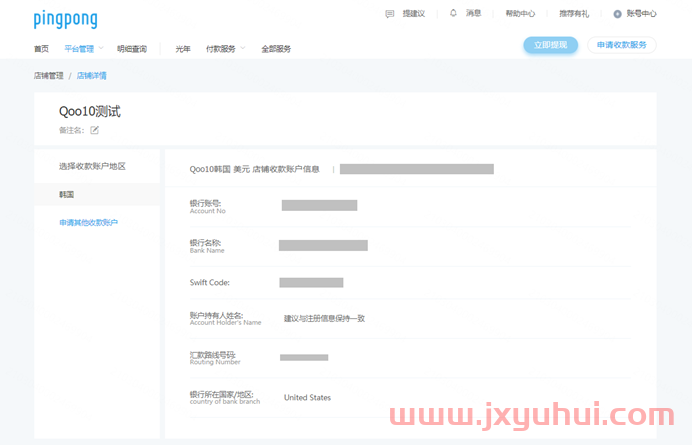
Task: Click the 银行所在国家/地区 label
Action: pyautogui.click(x=225, y=397)
